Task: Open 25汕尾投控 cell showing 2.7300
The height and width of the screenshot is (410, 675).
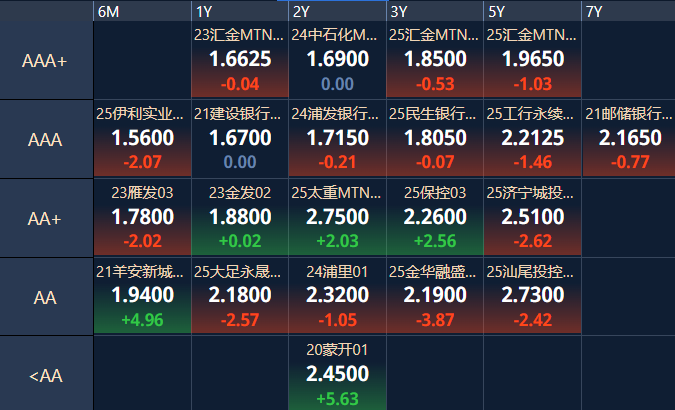Action: [533, 296]
